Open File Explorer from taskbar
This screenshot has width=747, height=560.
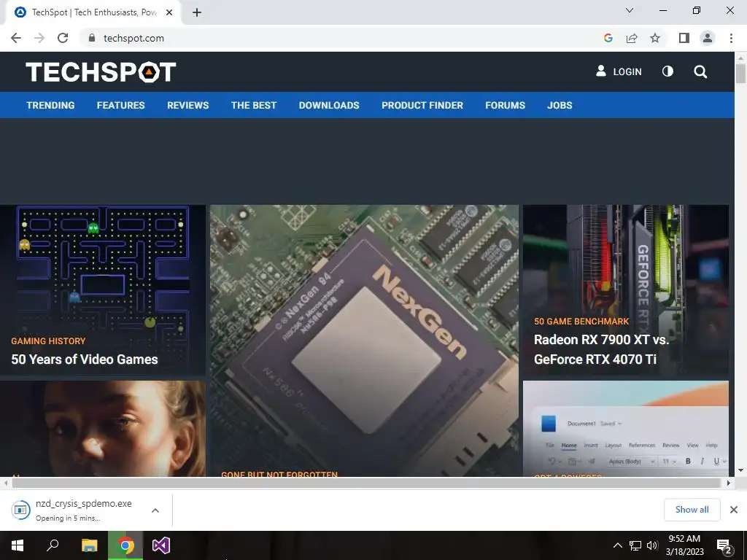tap(89, 545)
